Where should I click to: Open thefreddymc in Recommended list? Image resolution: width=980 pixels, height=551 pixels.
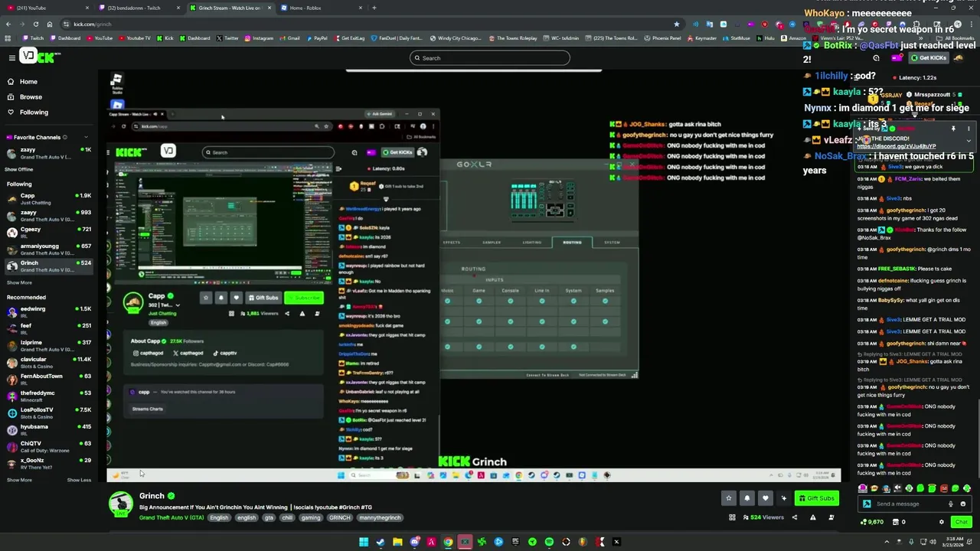47,396
